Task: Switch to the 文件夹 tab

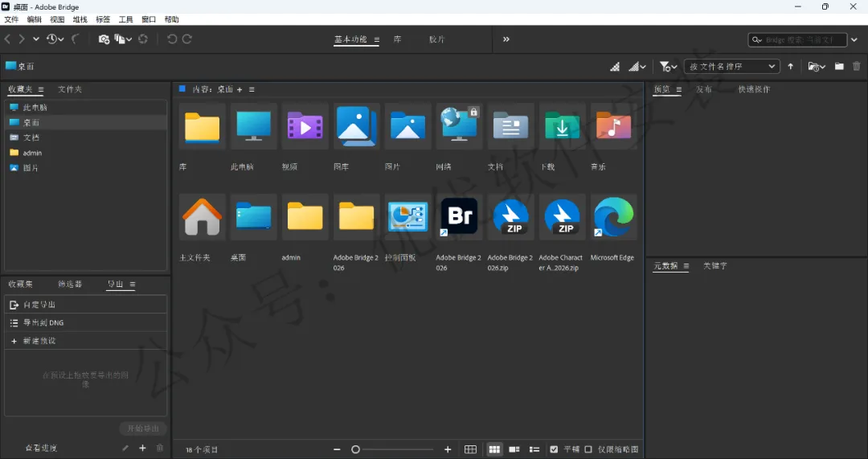Action: click(70, 89)
